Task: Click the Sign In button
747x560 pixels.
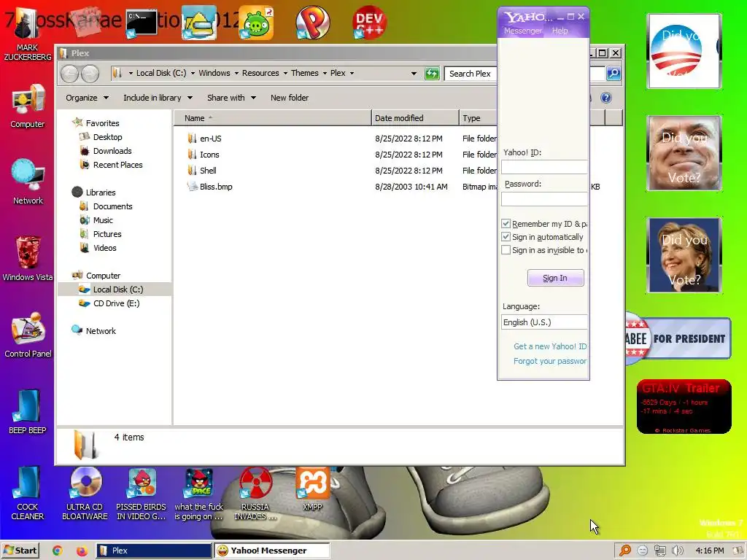Action: click(x=555, y=278)
